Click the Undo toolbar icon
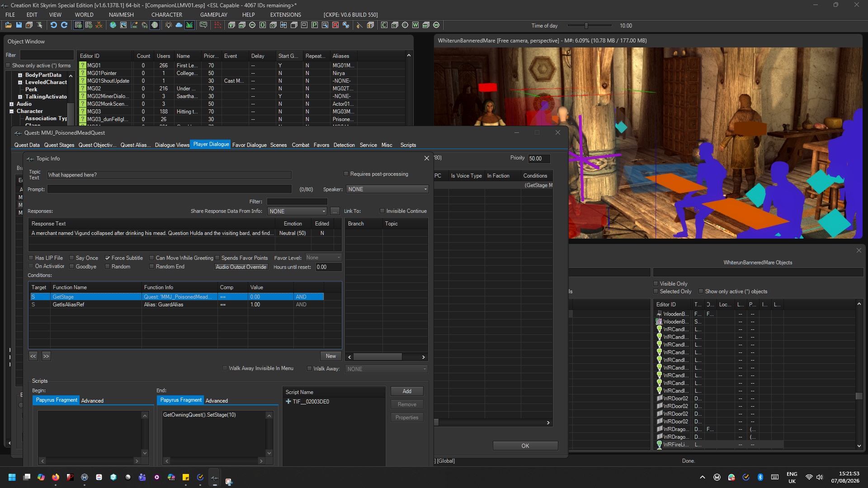868x488 pixels. (53, 25)
